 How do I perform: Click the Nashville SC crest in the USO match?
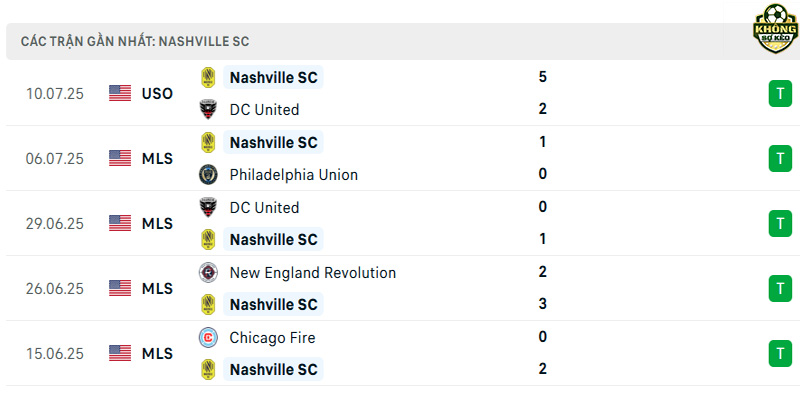point(208,78)
